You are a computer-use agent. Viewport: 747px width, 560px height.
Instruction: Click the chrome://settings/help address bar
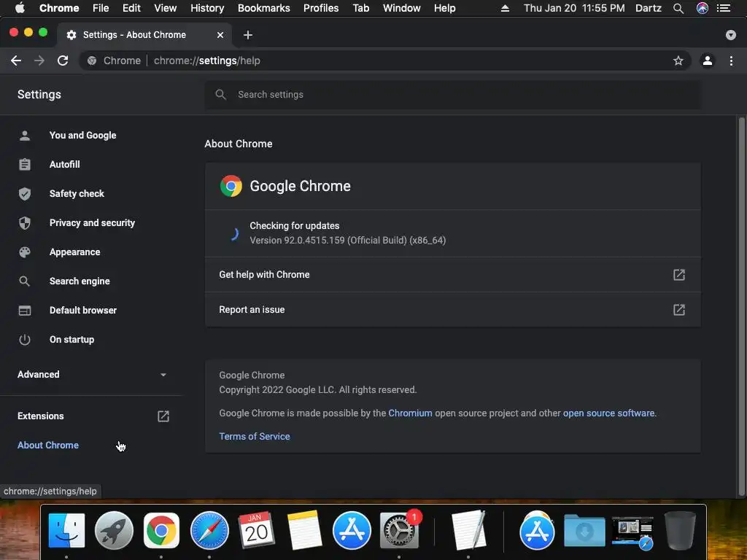click(x=385, y=61)
